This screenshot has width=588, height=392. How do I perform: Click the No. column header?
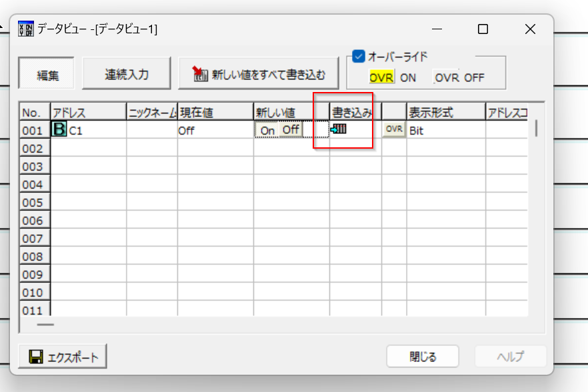(35, 112)
